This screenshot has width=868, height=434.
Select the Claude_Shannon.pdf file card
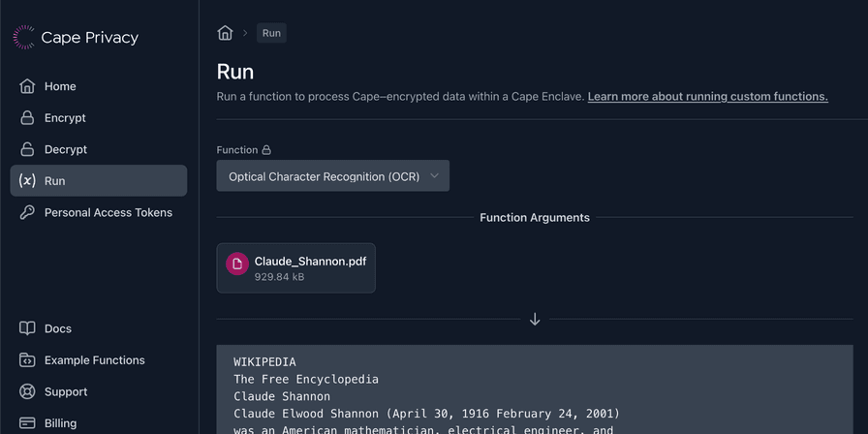295,268
